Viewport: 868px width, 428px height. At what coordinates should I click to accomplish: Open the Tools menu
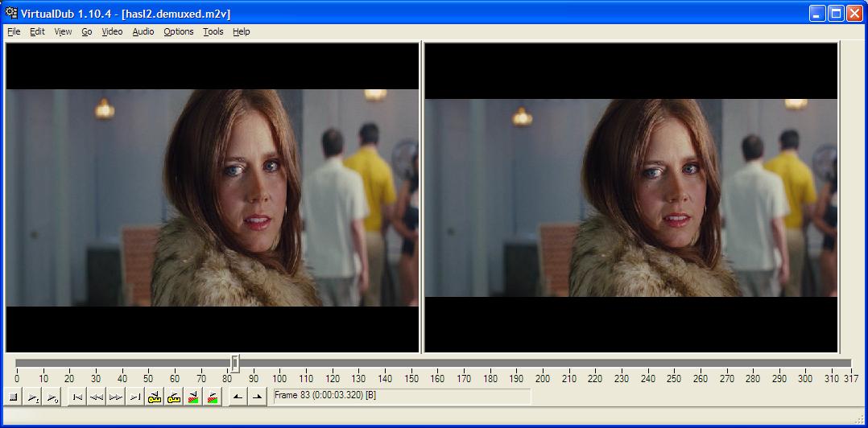(213, 31)
